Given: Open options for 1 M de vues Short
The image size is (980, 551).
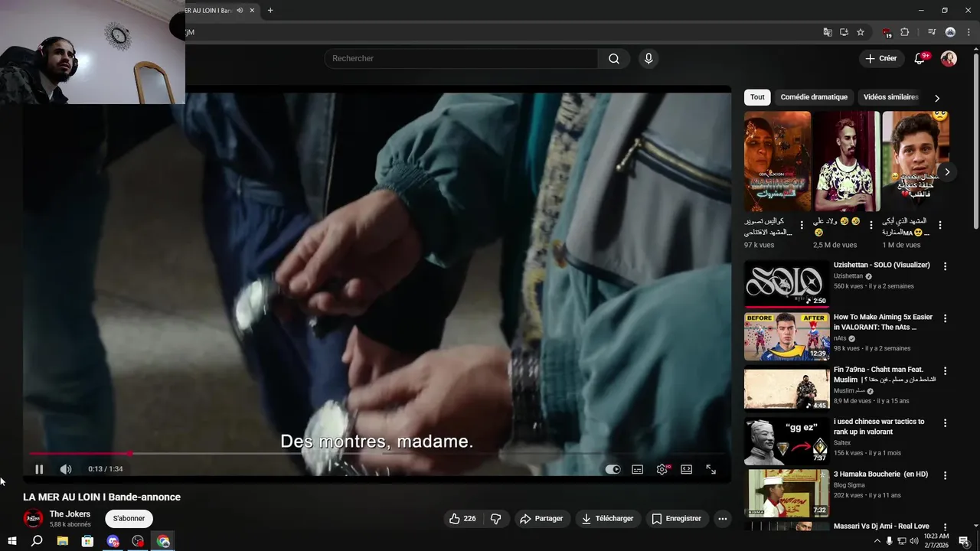Looking at the screenshot, I should tap(939, 226).
